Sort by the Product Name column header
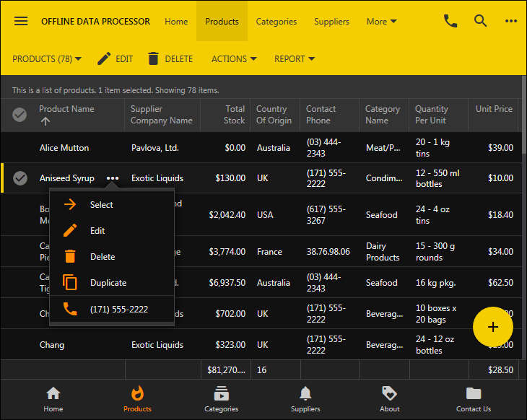 [x=66, y=109]
